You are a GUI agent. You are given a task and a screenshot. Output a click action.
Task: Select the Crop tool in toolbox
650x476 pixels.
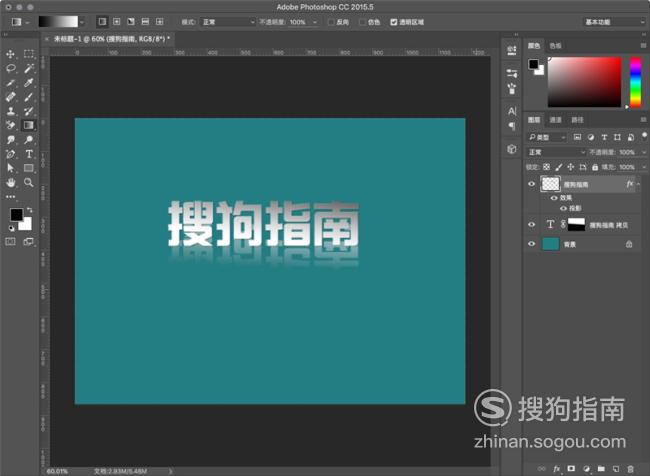tap(10, 83)
